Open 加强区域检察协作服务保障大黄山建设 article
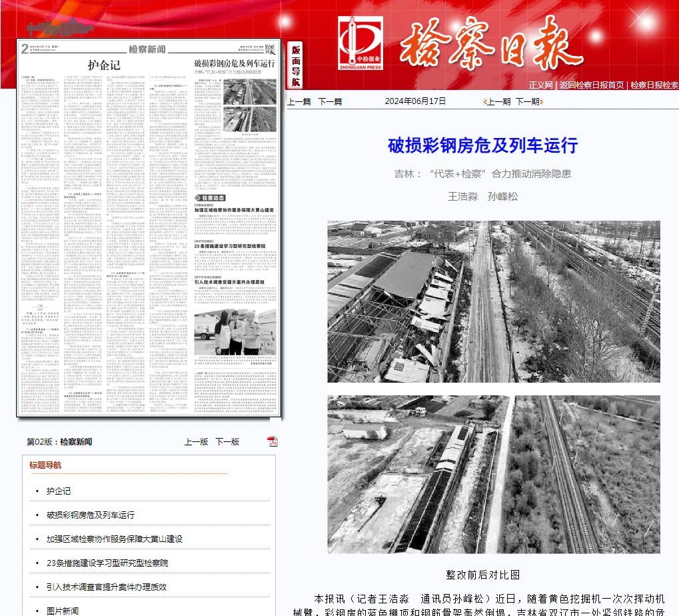 click(115, 539)
